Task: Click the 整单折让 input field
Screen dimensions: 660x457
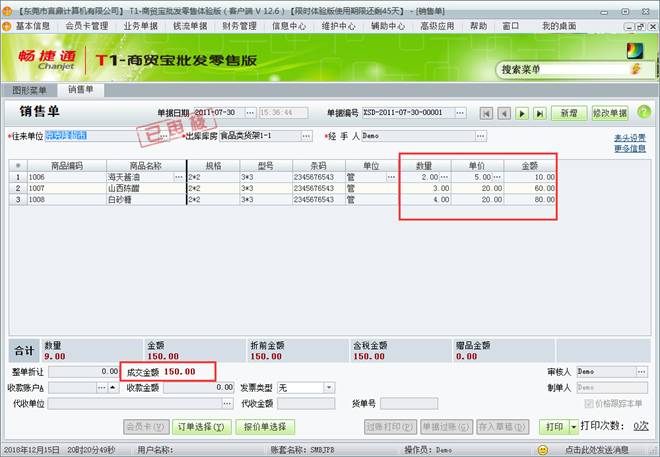Action: point(81,371)
